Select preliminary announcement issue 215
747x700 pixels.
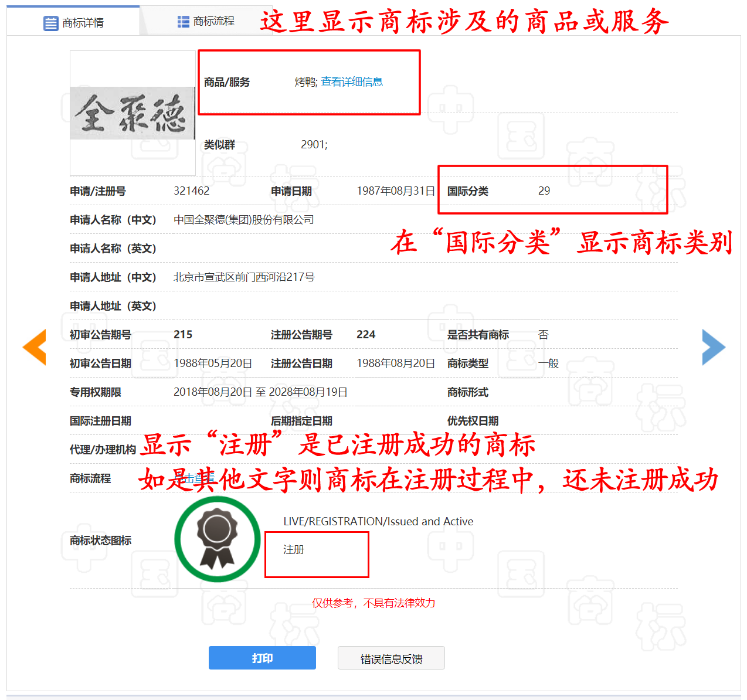tap(183, 334)
